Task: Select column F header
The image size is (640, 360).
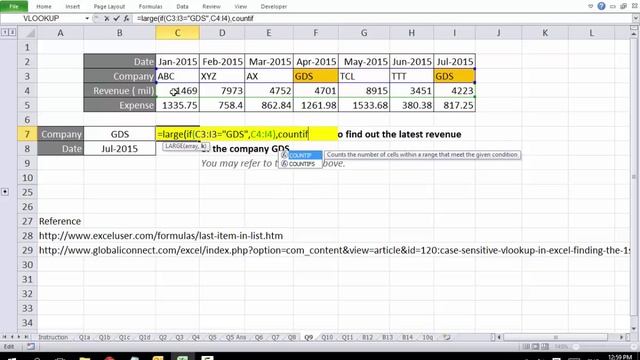Action: (x=316, y=33)
